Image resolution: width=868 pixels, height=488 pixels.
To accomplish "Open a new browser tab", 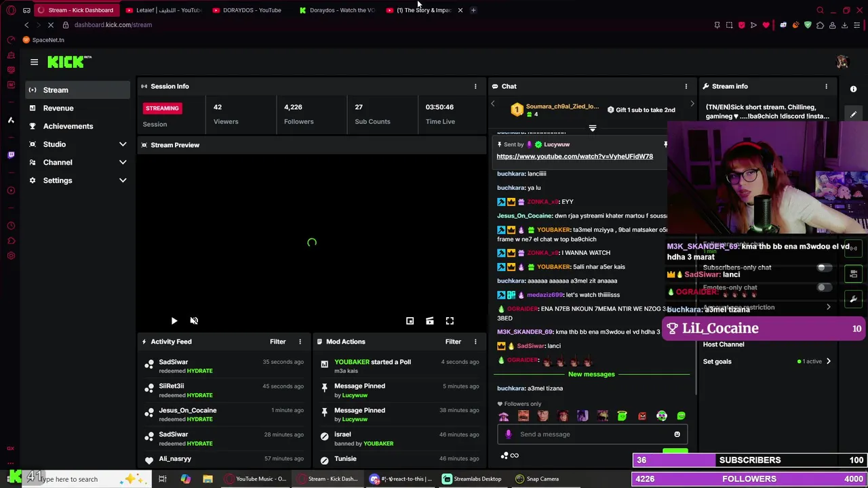I will [x=473, y=10].
